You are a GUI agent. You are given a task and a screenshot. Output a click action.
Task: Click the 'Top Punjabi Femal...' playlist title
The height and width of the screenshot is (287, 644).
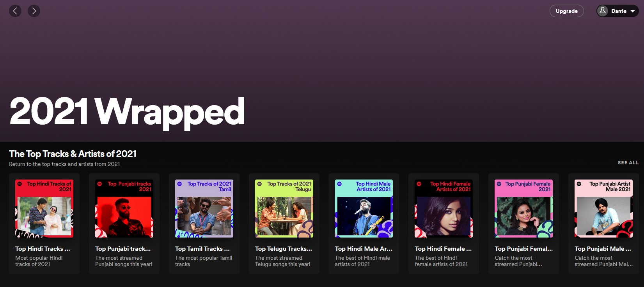[x=524, y=248]
